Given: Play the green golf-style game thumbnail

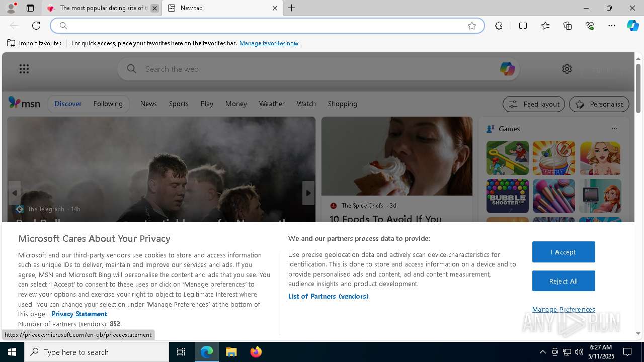Looking at the screenshot, I should point(507,158).
